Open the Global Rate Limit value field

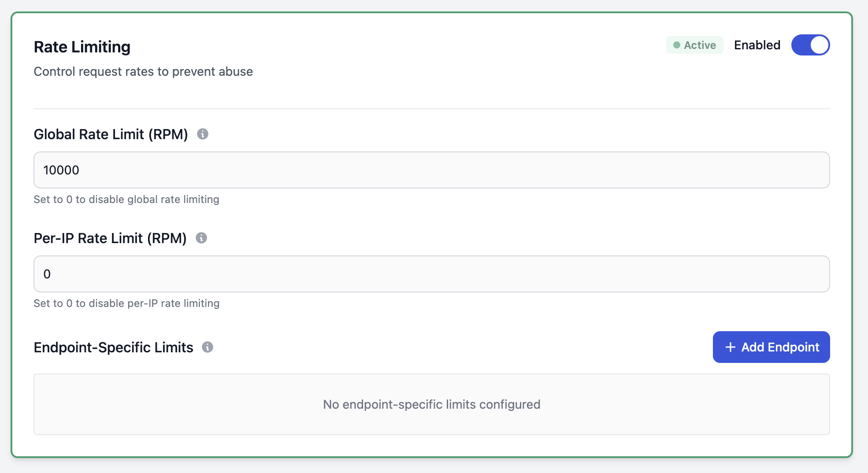pos(431,170)
